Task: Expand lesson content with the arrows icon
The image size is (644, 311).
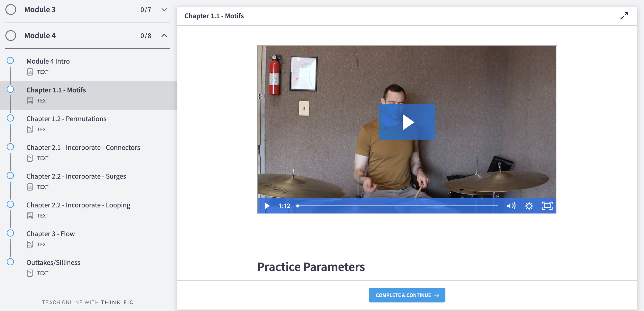Action: point(624,16)
